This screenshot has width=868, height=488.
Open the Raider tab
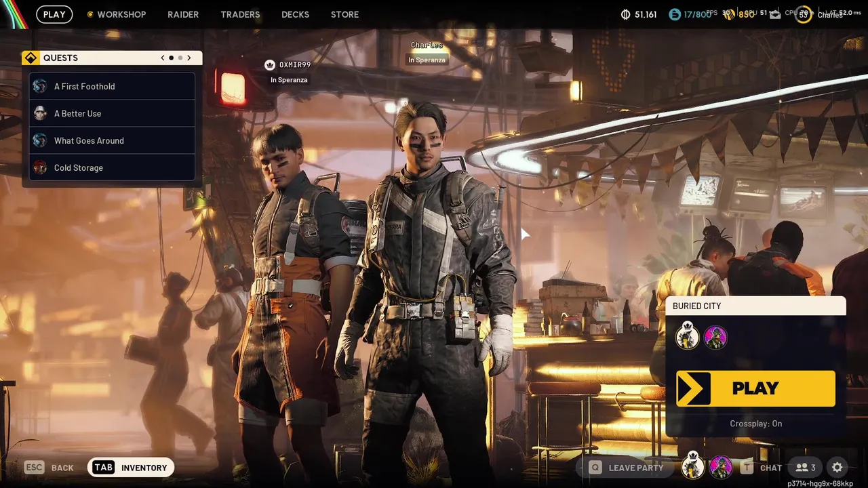[x=183, y=14]
